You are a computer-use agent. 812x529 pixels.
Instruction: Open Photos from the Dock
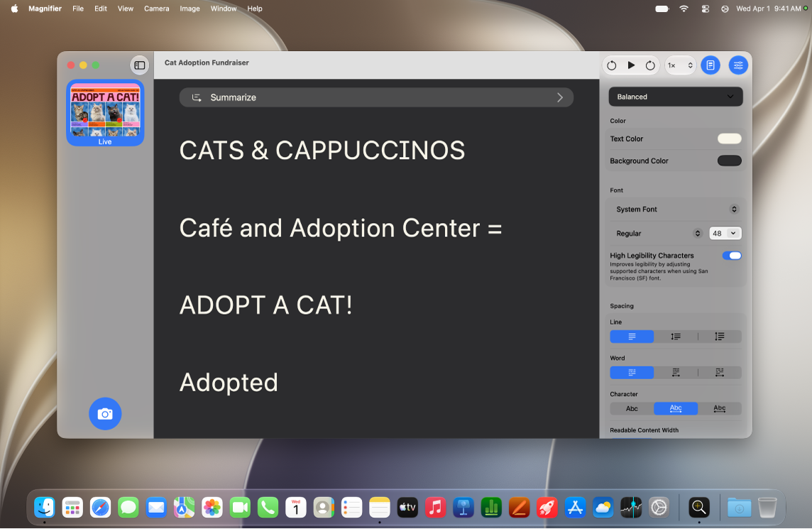click(212, 507)
